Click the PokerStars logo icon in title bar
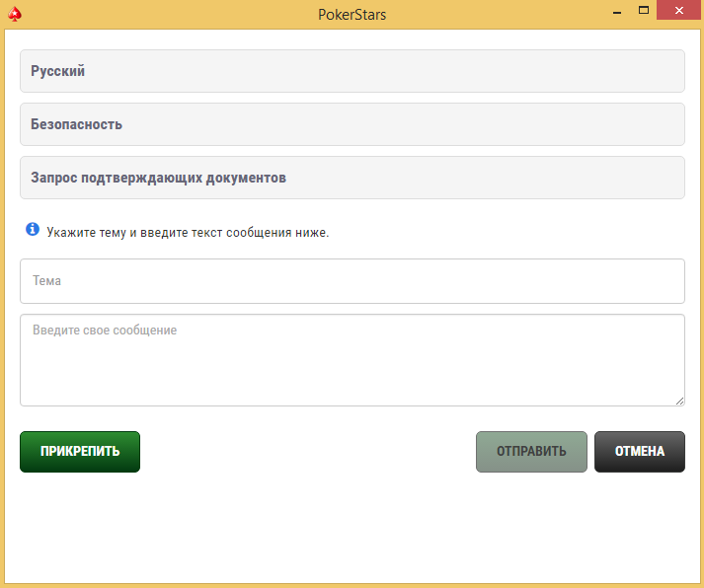The width and height of the screenshot is (704, 588). (14, 13)
